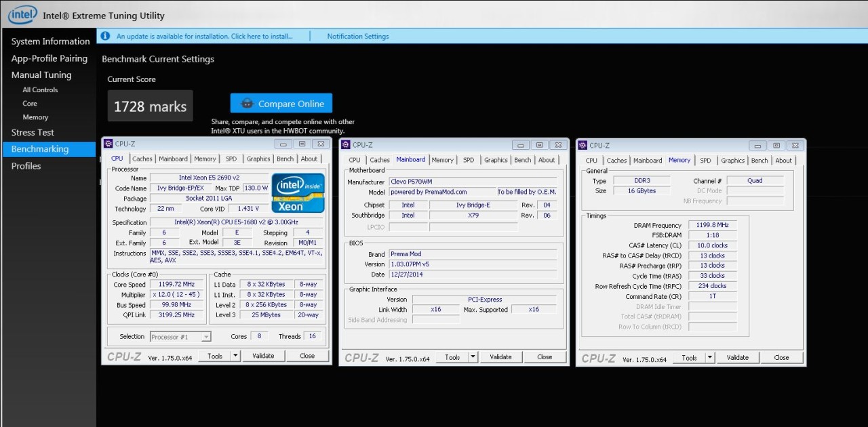Click the package value 'Socket 2011 LGA'
Screen dimensions: 868x427
pyautogui.click(x=209, y=198)
